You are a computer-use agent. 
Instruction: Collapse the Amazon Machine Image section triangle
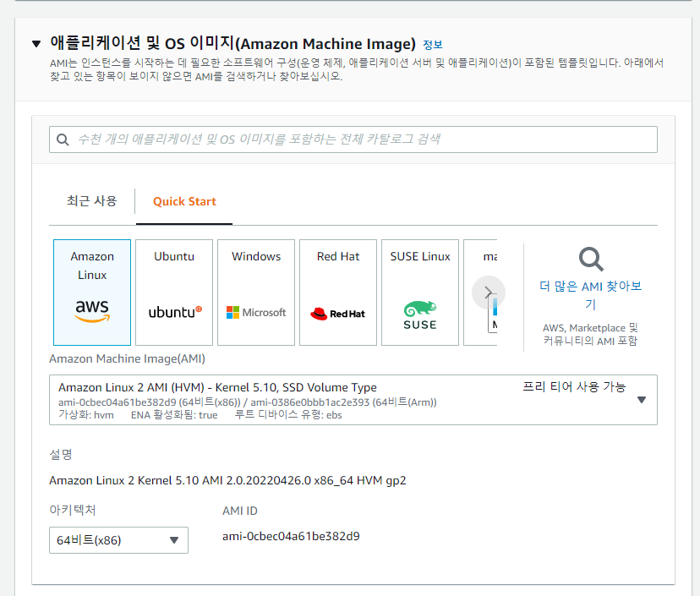pos(36,44)
